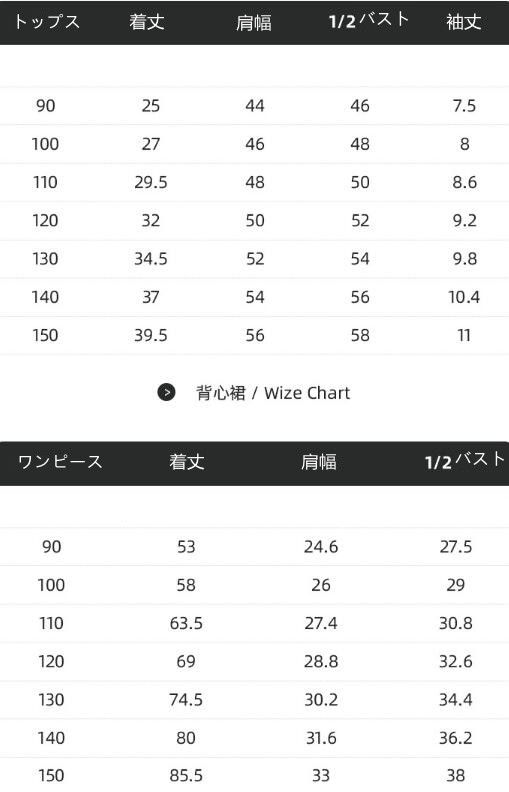Click the 34.5 length value for size 130

point(150,259)
